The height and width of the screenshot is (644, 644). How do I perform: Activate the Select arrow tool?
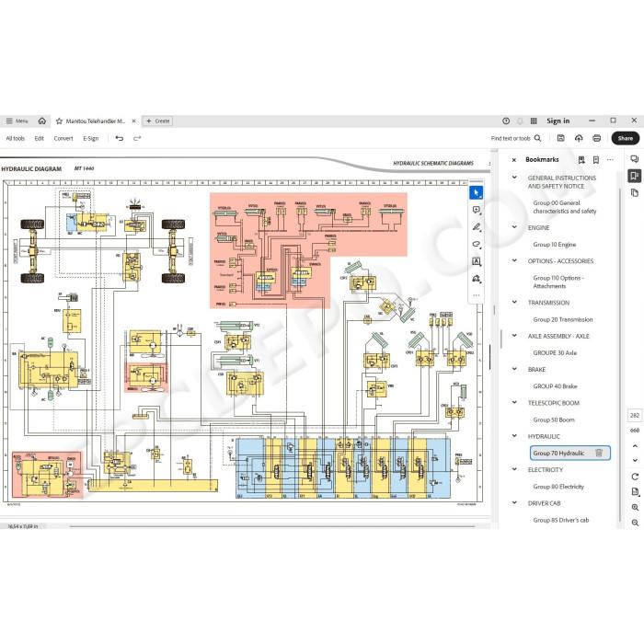pyautogui.click(x=477, y=192)
